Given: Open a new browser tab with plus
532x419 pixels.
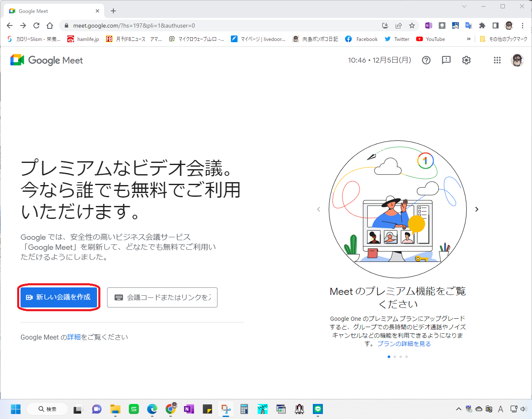Looking at the screenshot, I should 113,11.
